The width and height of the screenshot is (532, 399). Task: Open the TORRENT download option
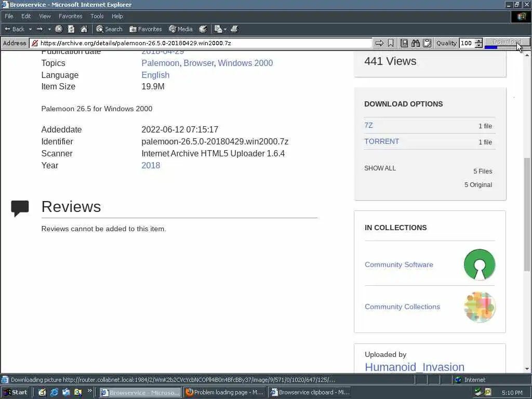tap(381, 141)
